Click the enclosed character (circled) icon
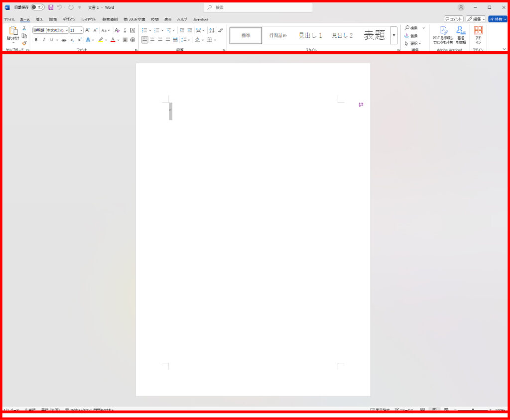Screen dimensions: 510x420 132,40
